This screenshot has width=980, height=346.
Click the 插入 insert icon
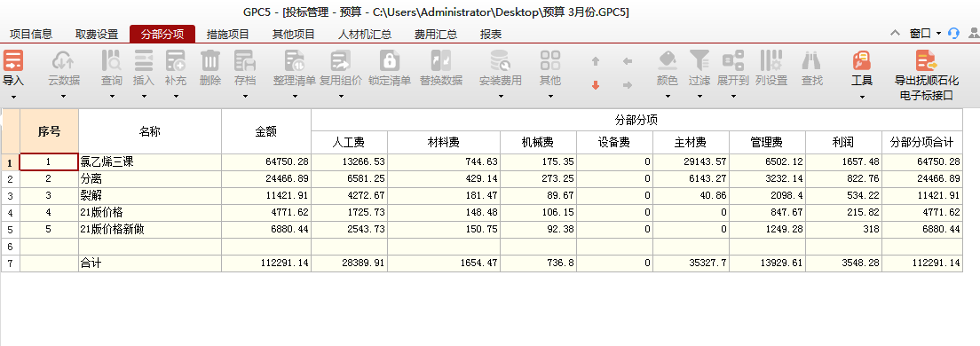pos(144,60)
